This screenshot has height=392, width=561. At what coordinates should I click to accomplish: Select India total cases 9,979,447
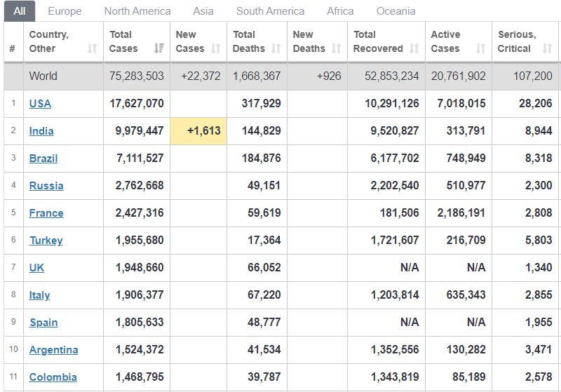(x=139, y=131)
